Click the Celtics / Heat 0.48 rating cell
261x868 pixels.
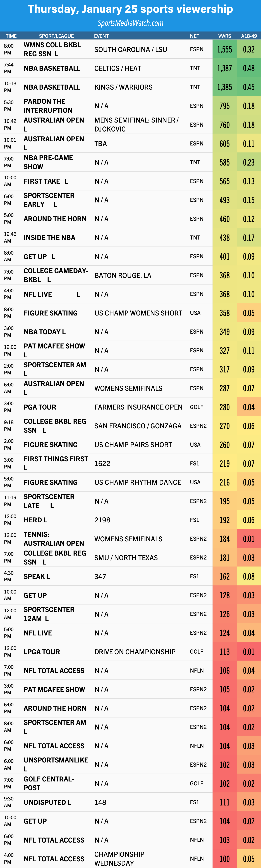249,68
